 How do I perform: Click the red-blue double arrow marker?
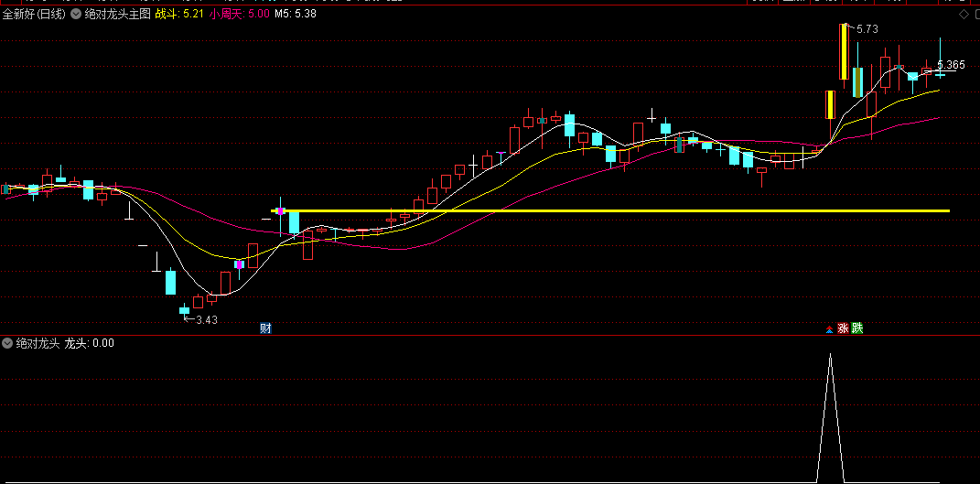(x=829, y=329)
